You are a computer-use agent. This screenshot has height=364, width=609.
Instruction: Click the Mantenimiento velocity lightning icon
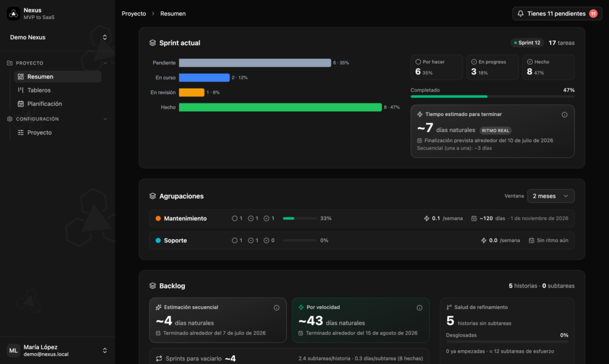(x=426, y=218)
